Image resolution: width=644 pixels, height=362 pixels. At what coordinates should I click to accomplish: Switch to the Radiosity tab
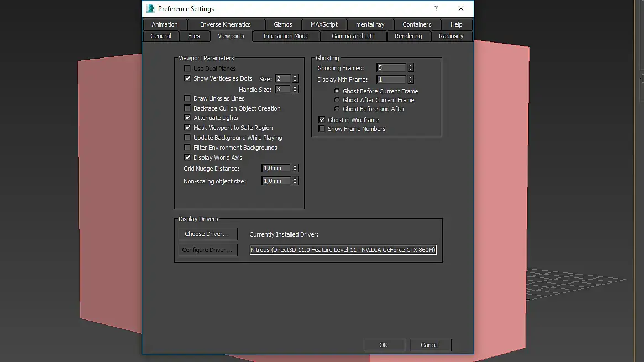(451, 36)
